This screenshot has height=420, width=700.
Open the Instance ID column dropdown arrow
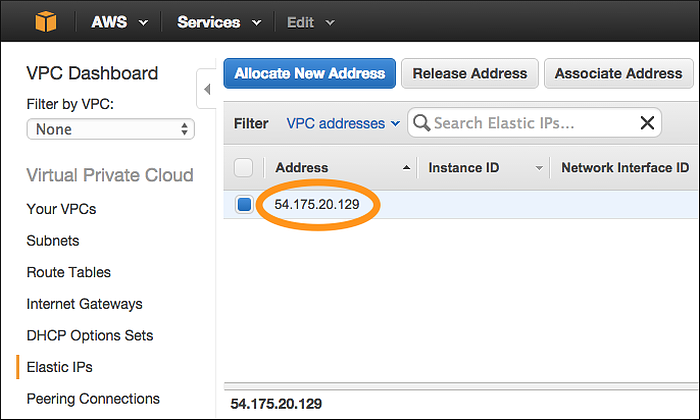click(x=539, y=167)
